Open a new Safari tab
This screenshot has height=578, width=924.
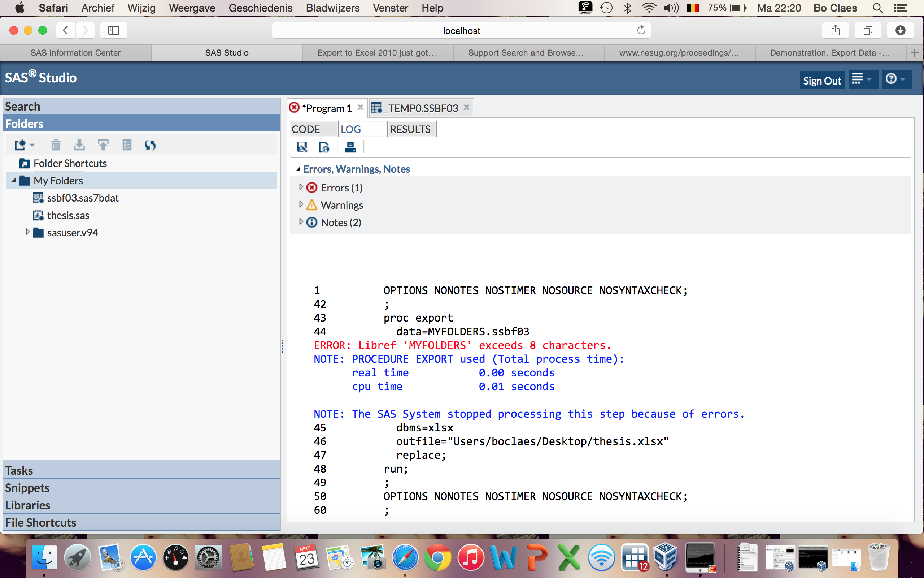(x=915, y=53)
